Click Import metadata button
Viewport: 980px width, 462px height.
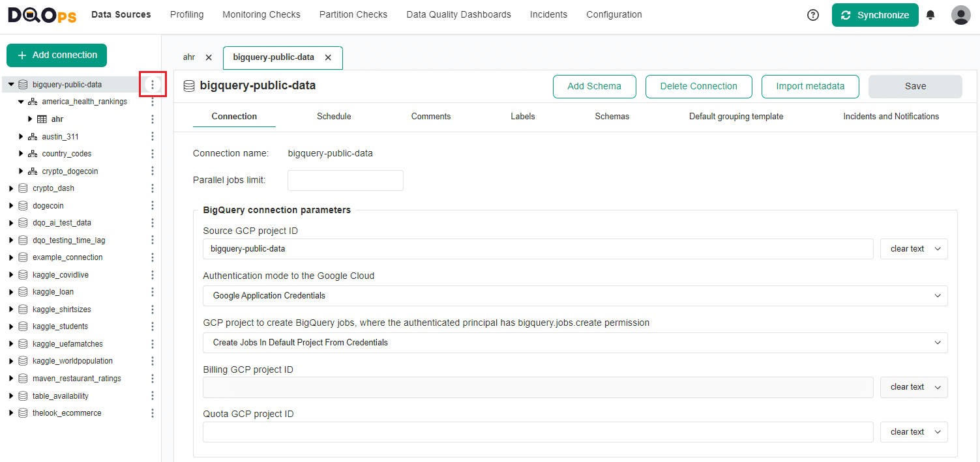(x=810, y=86)
